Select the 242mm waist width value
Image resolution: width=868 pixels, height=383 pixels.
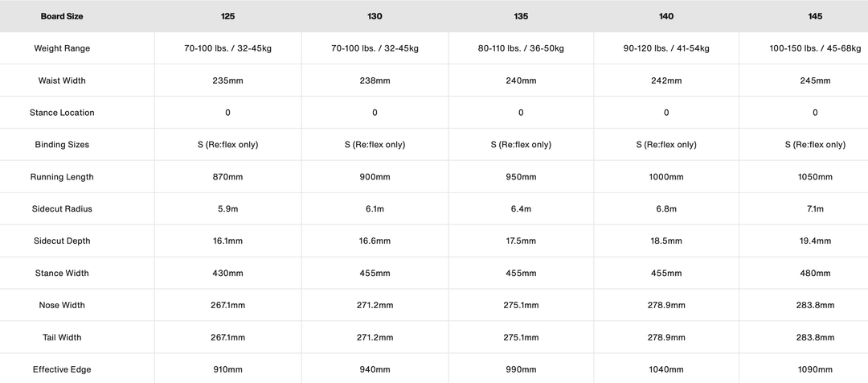666,80
